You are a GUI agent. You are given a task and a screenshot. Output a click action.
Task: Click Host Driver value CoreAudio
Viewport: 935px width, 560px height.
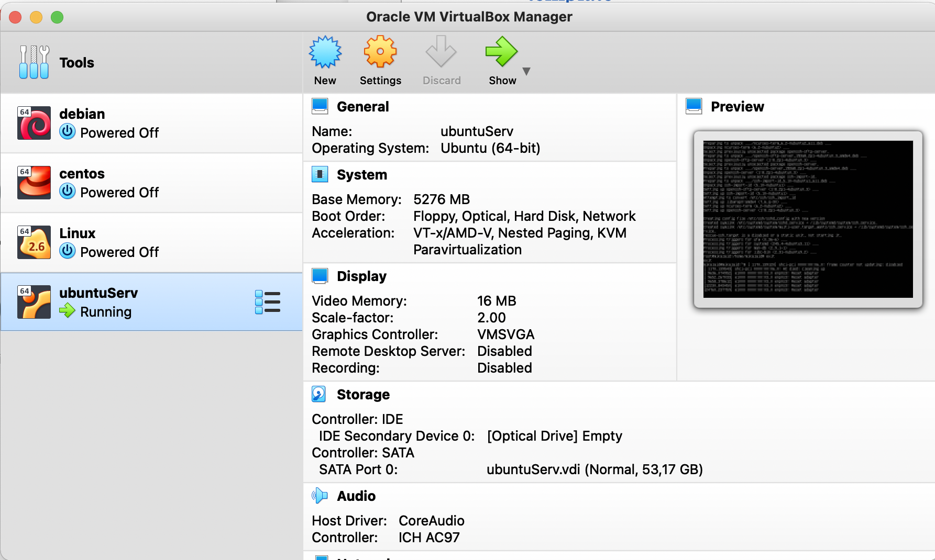[x=431, y=521]
